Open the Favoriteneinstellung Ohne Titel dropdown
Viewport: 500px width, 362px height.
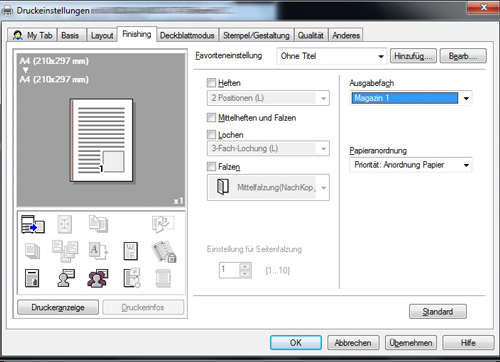(x=331, y=56)
